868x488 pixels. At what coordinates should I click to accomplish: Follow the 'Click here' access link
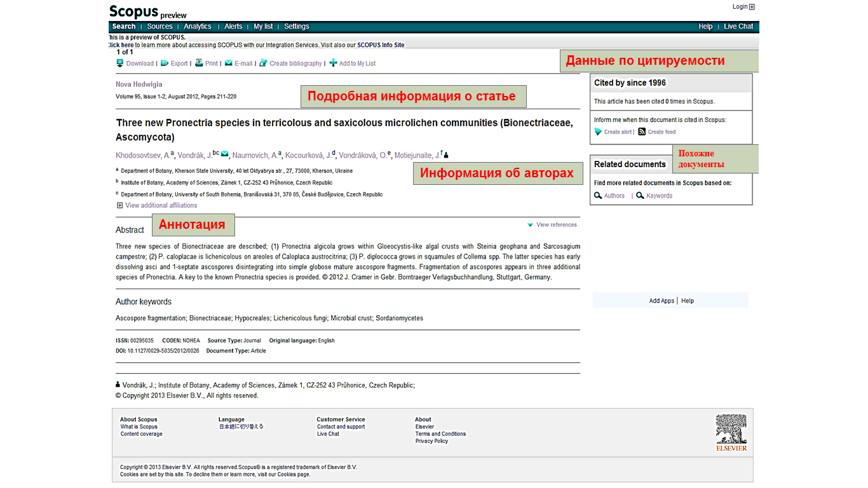tap(121, 45)
